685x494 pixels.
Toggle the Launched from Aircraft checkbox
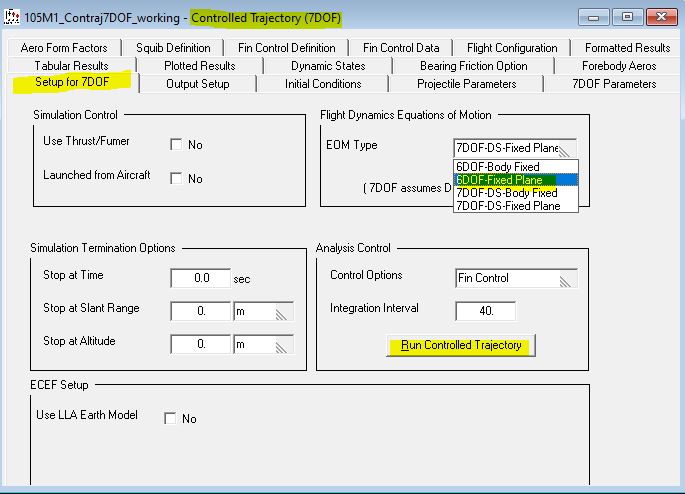point(177,179)
